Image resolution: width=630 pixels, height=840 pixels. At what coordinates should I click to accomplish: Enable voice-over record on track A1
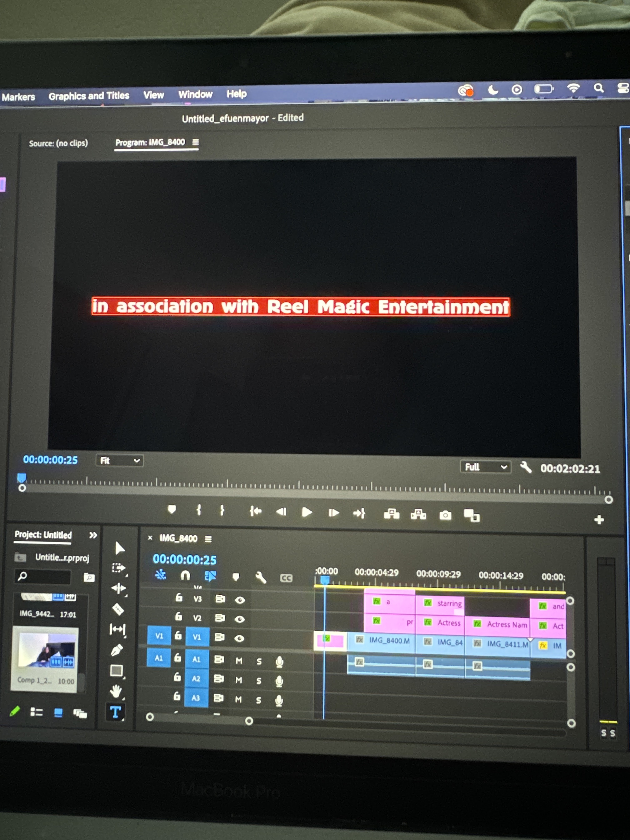pos(280,662)
